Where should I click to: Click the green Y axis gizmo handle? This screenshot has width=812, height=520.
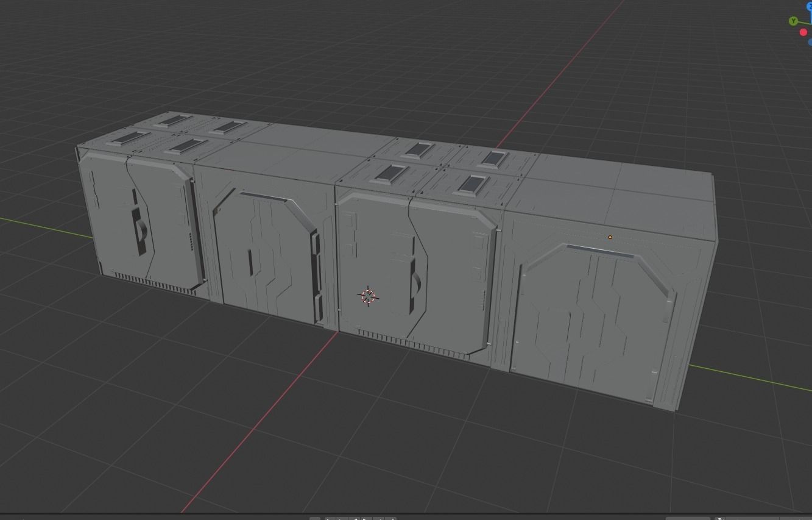tap(793, 21)
